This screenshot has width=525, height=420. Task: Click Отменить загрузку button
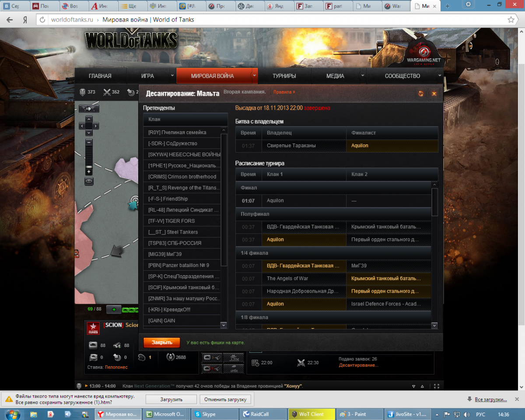[226, 399]
